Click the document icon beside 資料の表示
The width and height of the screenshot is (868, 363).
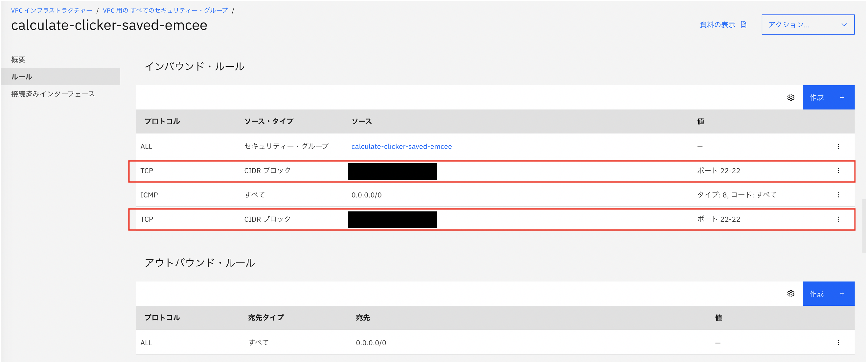(x=744, y=25)
